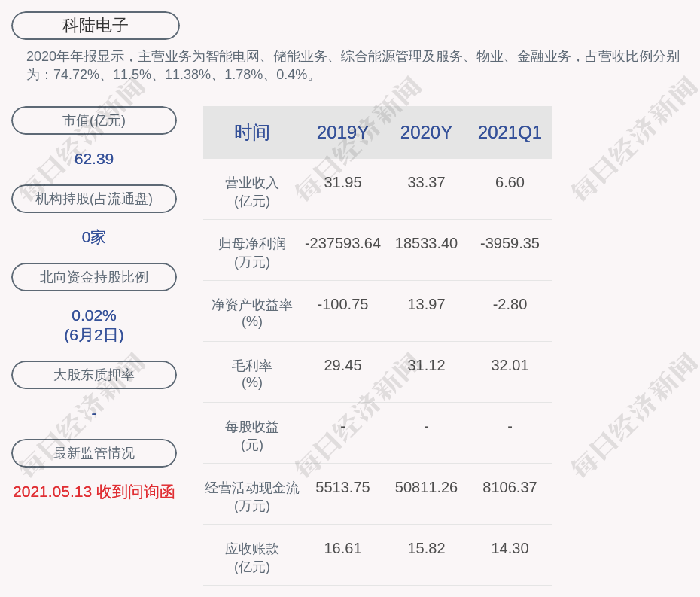Click the 每股收益 row label

click(x=252, y=436)
